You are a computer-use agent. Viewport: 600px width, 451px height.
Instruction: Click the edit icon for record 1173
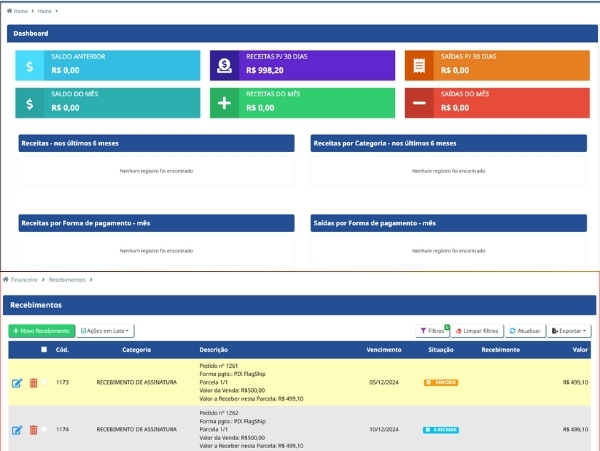pos(17,382)
